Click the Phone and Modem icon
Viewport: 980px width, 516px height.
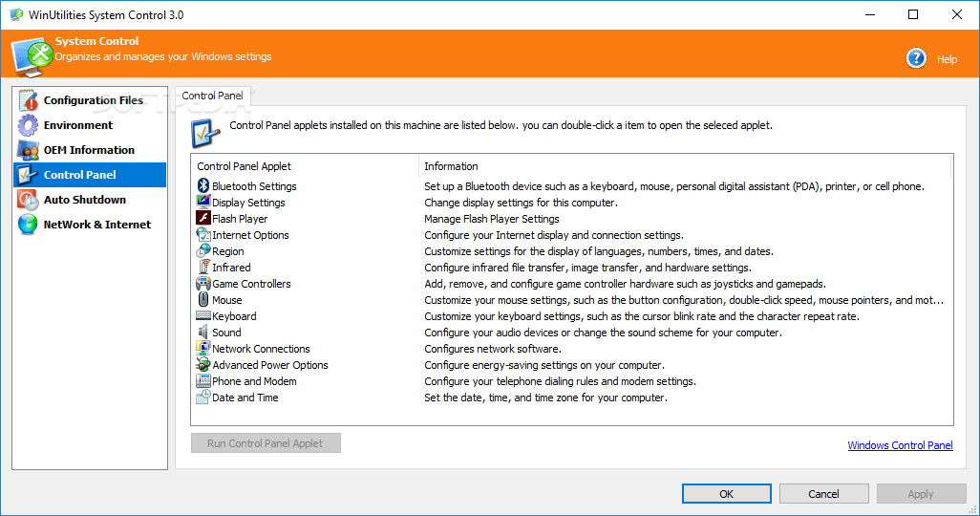(x=203, y=381)
